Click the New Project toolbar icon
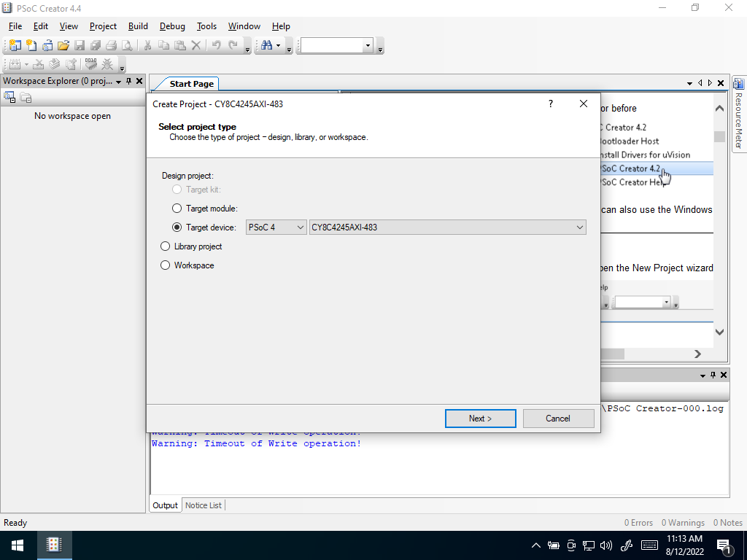The width and height of the screenshot is (747, 560). 15,45
